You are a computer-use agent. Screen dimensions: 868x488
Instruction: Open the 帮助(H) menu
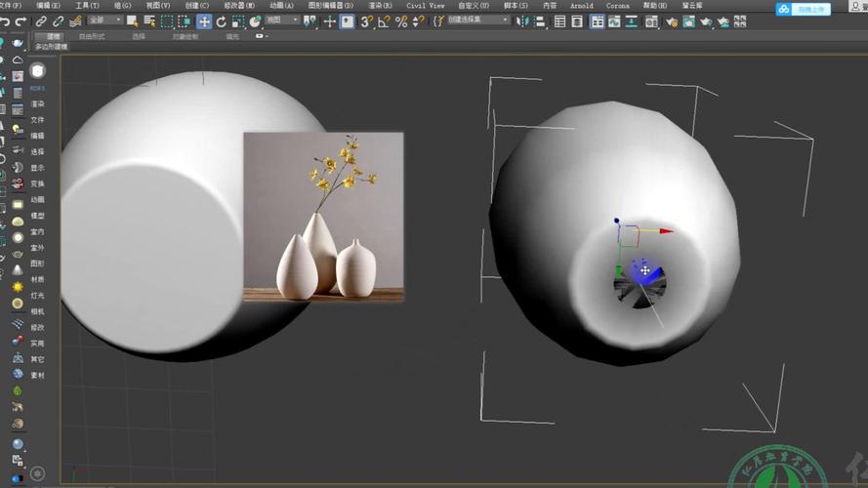655,5
